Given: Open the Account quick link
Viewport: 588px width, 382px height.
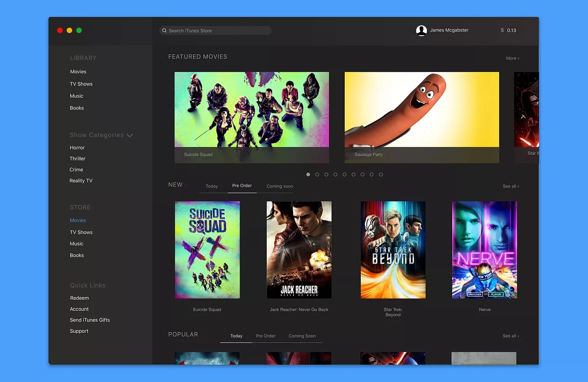Looking at the screenshot, I should pyautogui.click(x=79, y=309).
